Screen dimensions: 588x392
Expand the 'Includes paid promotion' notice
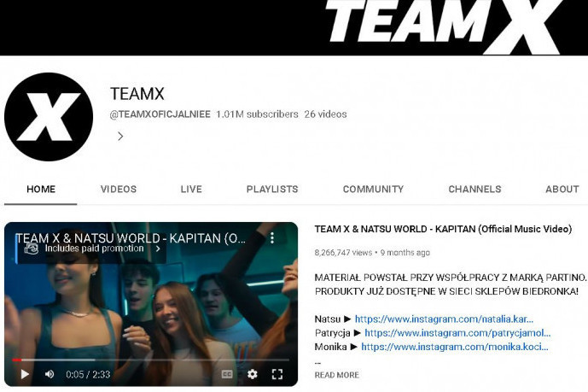[x=94, y=249]
